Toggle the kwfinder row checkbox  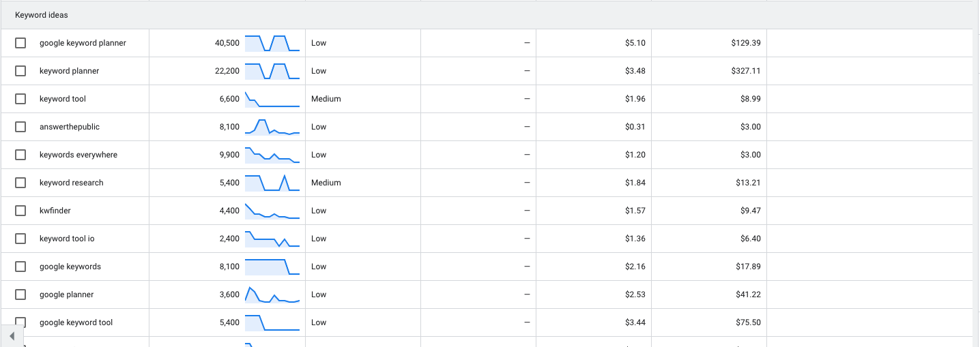20,211
